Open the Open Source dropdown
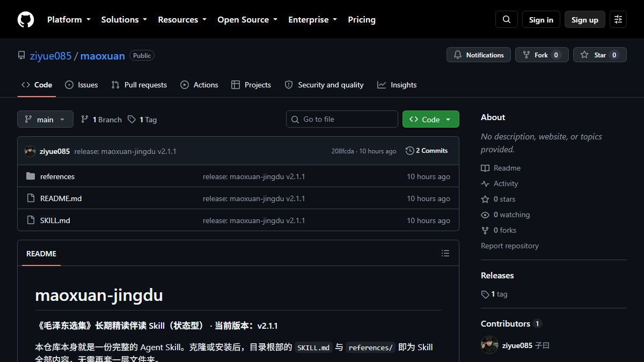Viewport: 644px width, 362px height. click(x=247, y=20)
